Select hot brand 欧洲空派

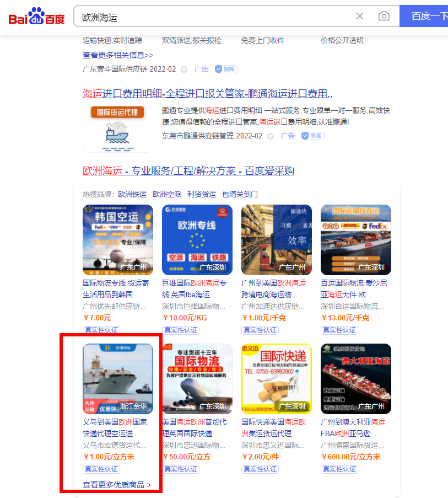(167, 194)
